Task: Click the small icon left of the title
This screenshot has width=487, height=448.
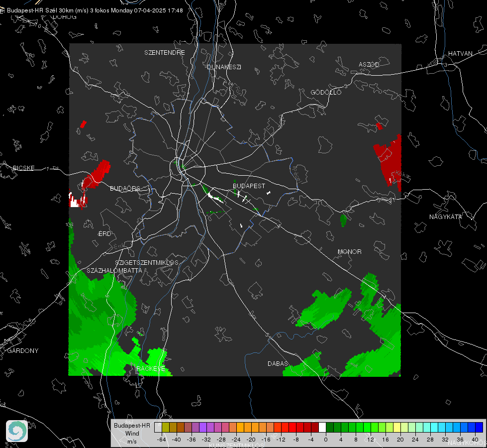Action: pyautogui.click(x=2, y=10)
